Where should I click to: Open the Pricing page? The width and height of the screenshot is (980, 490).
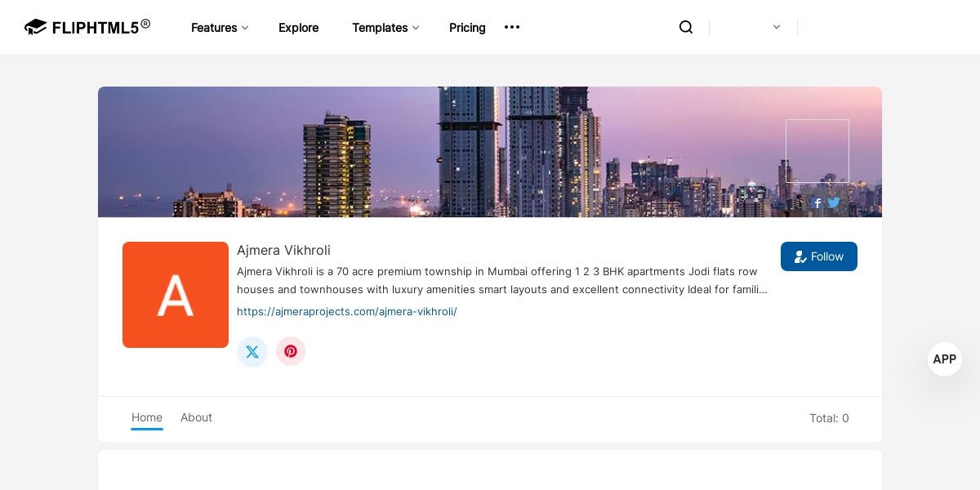pyautogui.click(x=467, y=27)
